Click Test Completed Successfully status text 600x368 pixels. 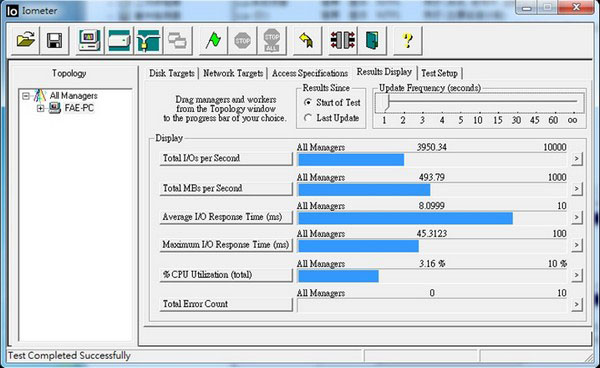(x=69, y=356)
